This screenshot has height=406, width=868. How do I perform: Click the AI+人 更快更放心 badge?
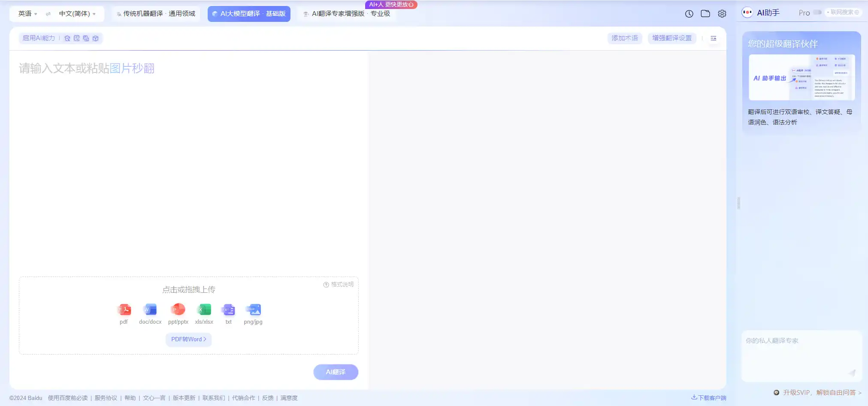point(391,4)
